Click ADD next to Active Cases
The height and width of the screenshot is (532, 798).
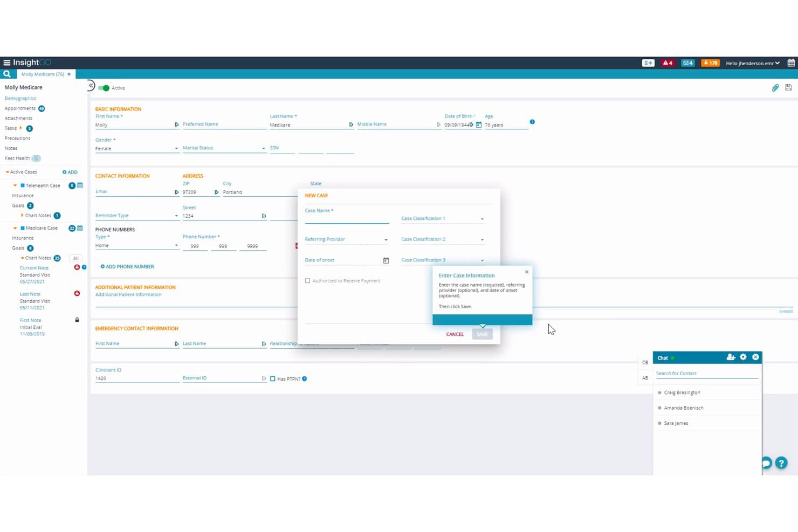pos(70,172)
